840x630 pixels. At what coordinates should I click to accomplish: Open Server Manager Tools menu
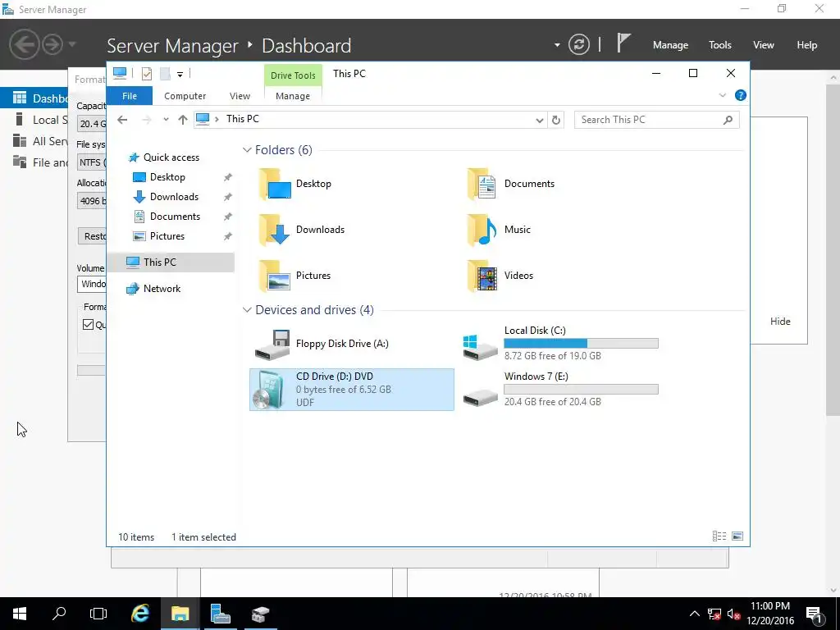tap(720, 45)
